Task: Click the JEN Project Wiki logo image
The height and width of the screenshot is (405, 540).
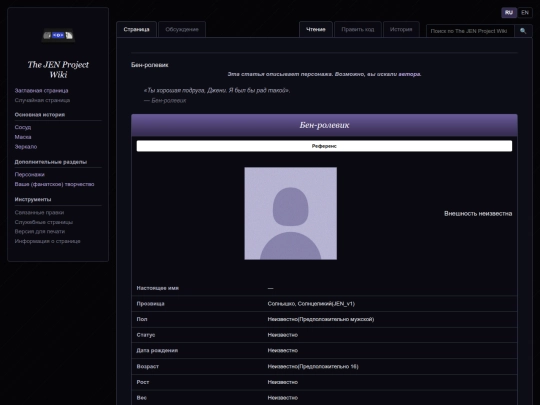Action: pyautogui.click(x=58, y=35)
